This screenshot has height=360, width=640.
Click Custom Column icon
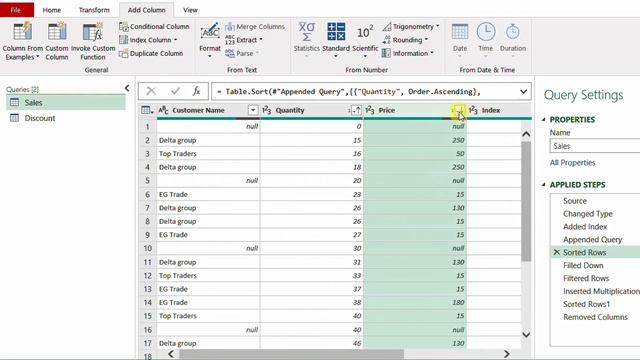tap(57, 32)
